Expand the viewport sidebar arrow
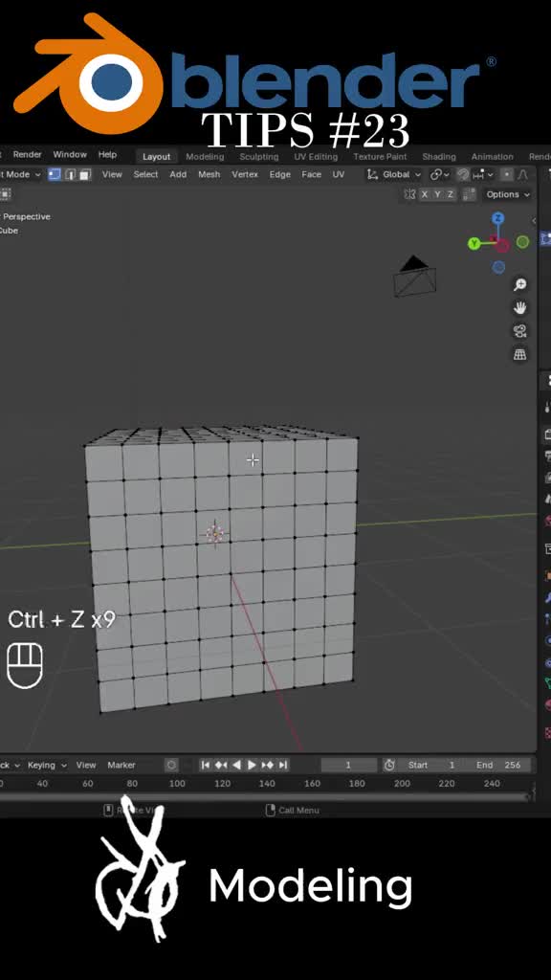551x980 pixels. point(534,220)
